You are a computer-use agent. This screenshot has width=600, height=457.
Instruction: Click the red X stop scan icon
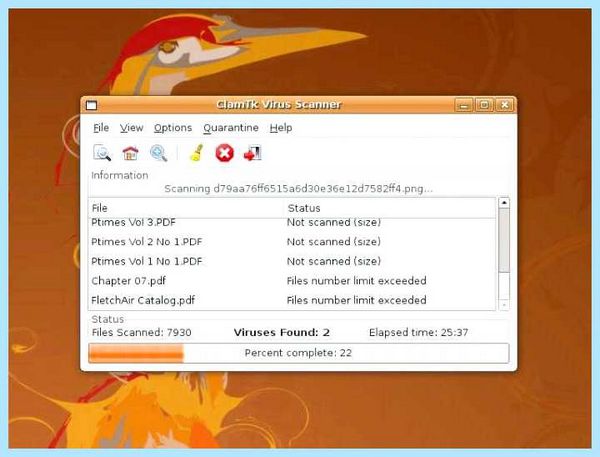point(225,153)
